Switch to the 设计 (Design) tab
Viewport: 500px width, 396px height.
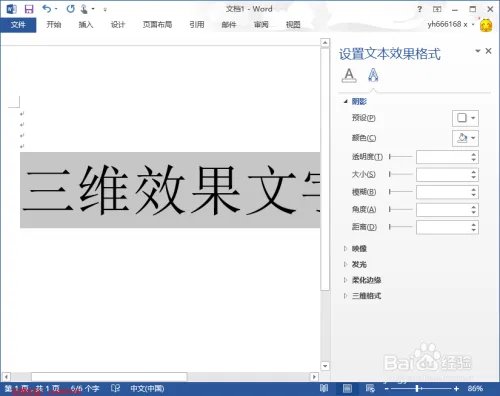[118, 25]
